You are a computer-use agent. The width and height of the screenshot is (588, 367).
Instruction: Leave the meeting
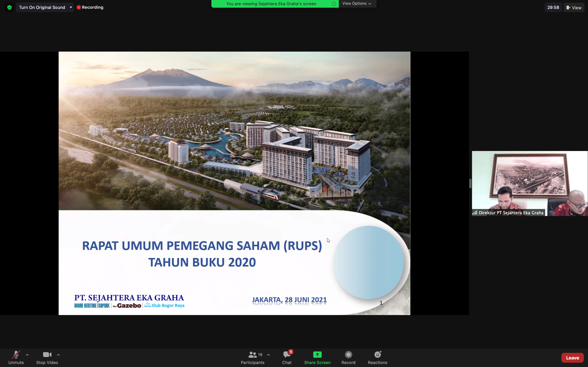click(572, 358)
